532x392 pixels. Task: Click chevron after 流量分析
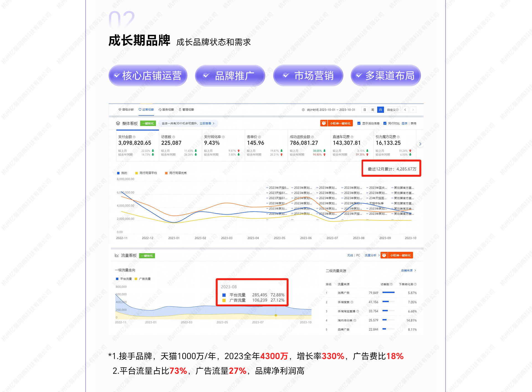pyautogui.click(x=379, y=255)
